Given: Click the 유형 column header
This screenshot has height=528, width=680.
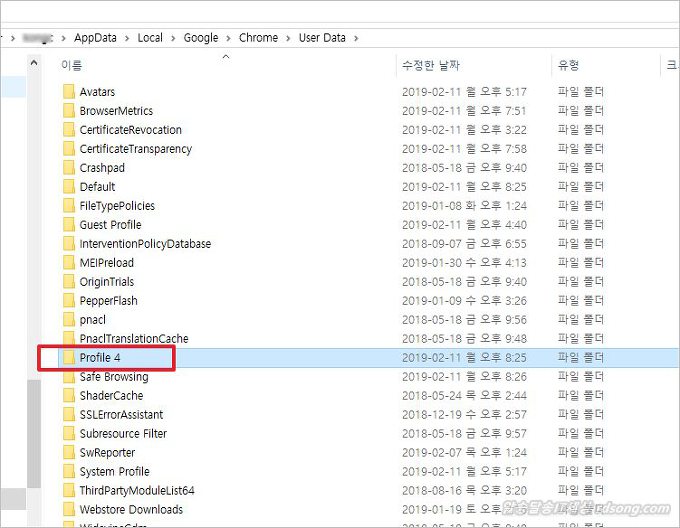Looking at the screenshot, I should coord(568,65).
